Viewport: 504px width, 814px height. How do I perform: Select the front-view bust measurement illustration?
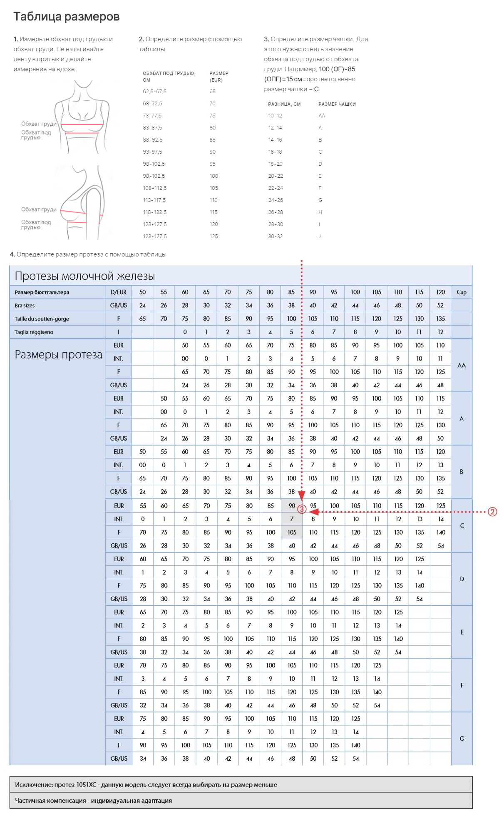point(82,117)
